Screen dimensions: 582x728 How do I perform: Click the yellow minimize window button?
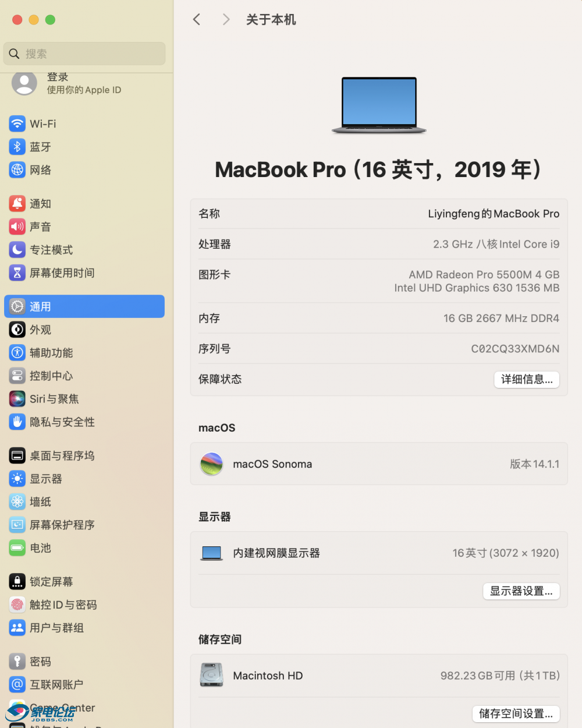tap(34, 20)
